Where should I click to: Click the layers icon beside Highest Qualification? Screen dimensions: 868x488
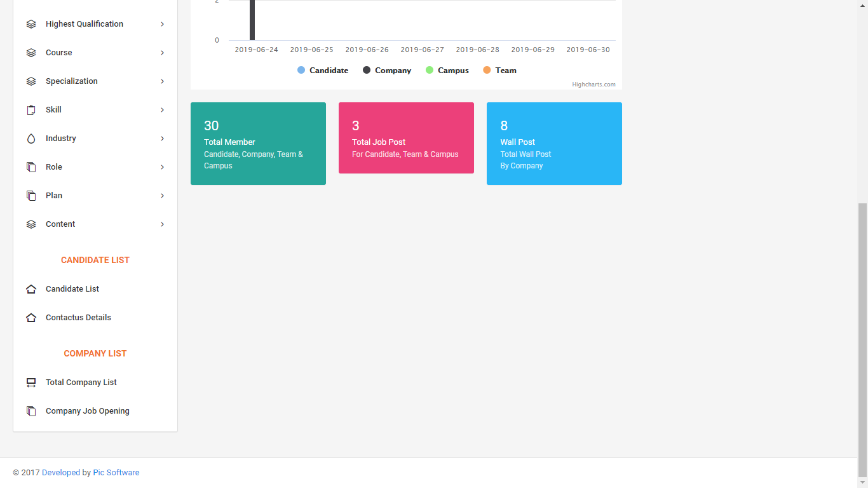31,24
